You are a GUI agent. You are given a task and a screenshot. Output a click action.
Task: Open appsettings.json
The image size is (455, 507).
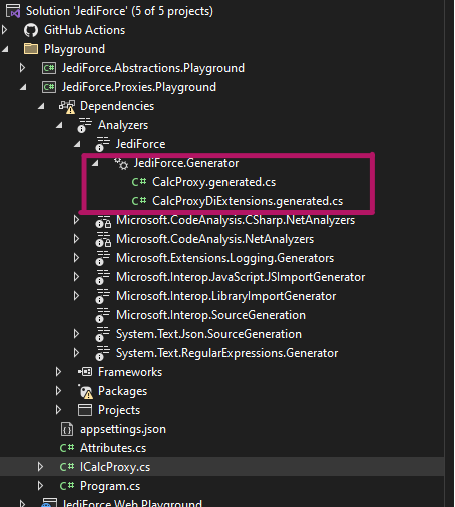[x=123, y=429]
